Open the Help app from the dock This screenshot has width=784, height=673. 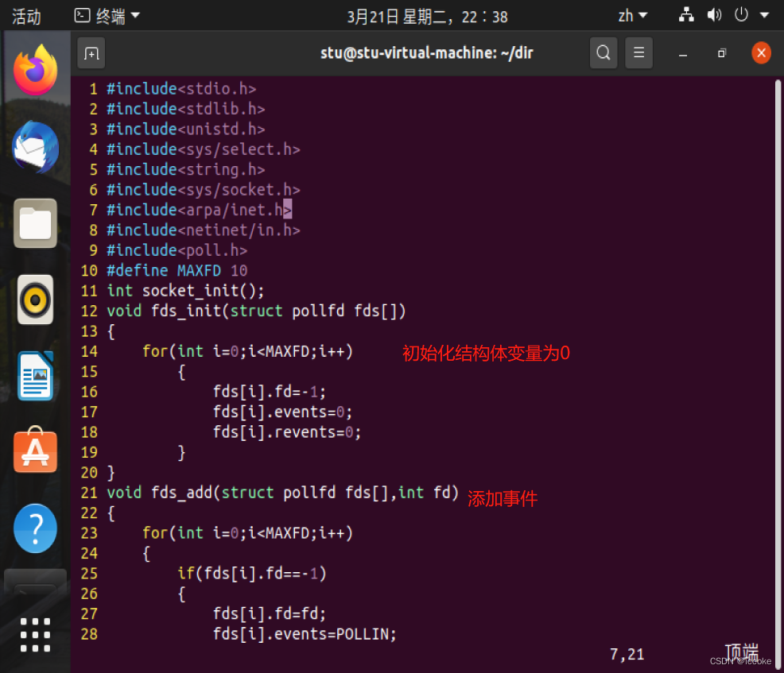coord(35,528)
